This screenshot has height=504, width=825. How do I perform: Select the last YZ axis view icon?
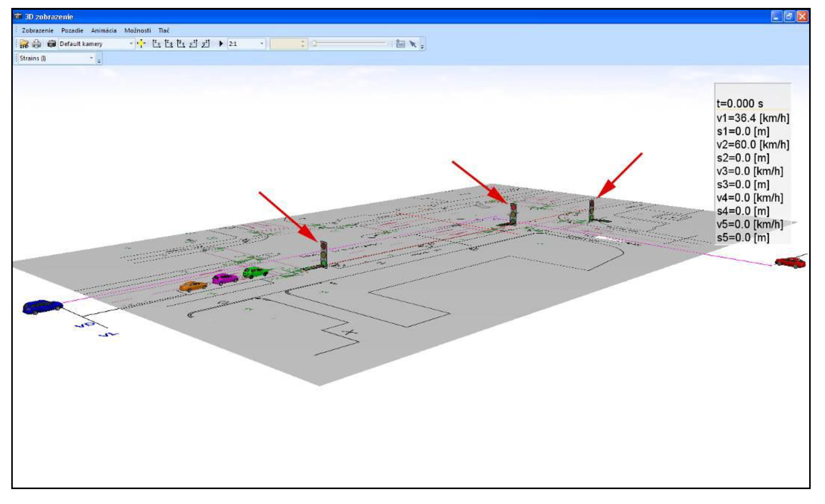tap(205, 44)
